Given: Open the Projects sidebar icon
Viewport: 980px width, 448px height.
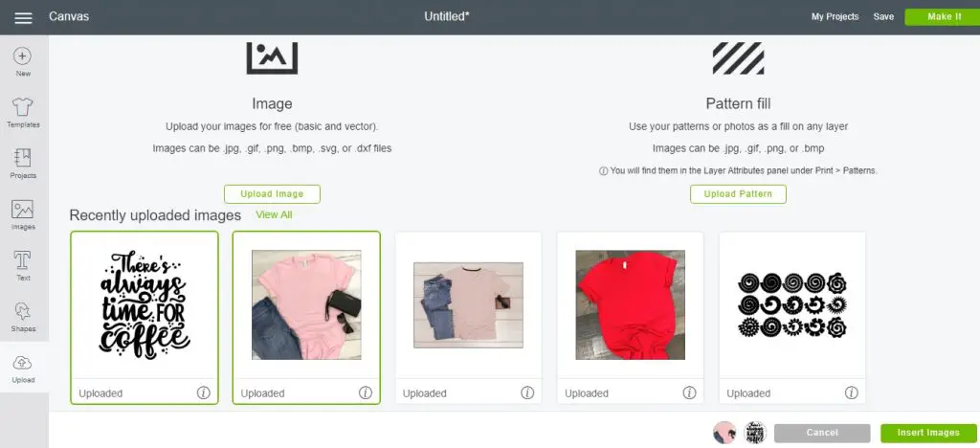Looking at the screenshot, I should [23, 158].
